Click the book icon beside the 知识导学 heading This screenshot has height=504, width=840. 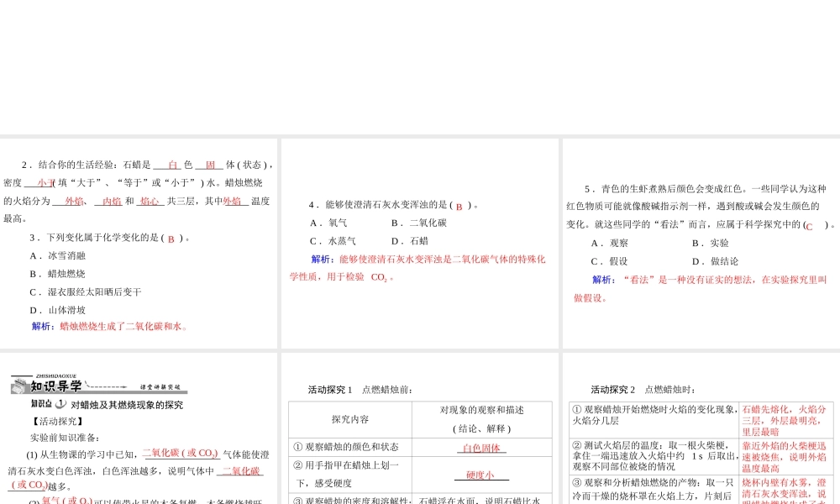(20, 386)
